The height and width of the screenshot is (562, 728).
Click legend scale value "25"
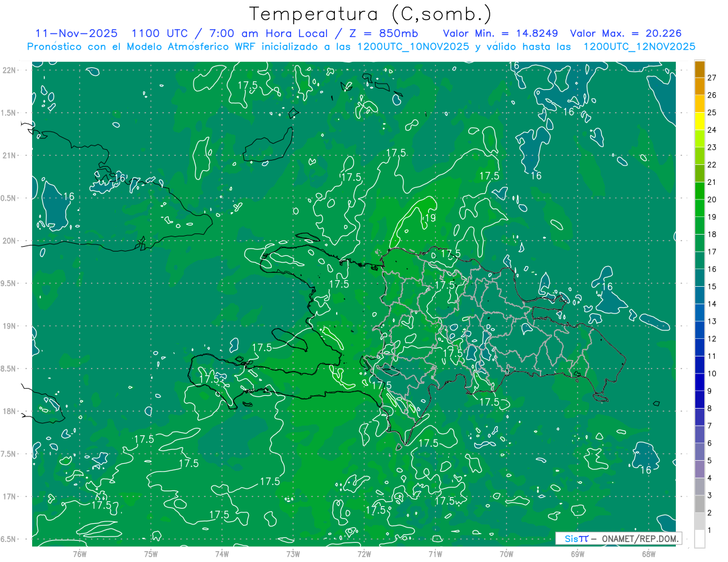click(x=712, y=113)
